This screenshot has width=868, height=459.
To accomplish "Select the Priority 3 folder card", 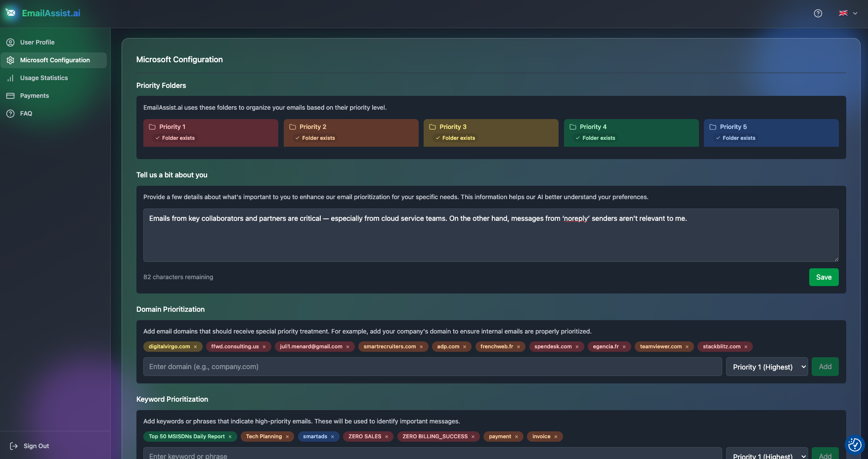I will [491, 133].
